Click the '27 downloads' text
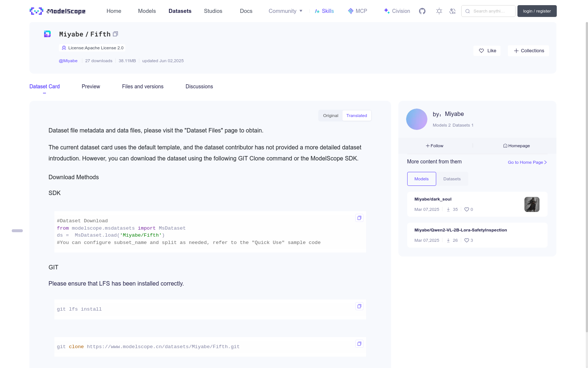The width and height of the screenshot is (588, 368). pos(99,61)
